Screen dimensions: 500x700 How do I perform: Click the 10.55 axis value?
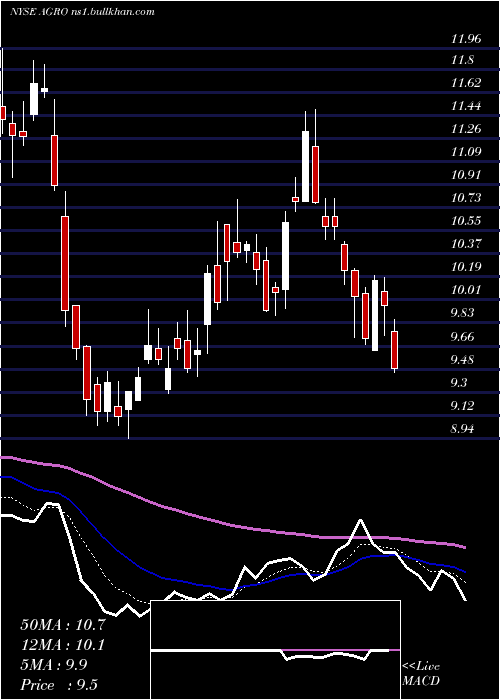pyautogui.click(x=467, y=221)
